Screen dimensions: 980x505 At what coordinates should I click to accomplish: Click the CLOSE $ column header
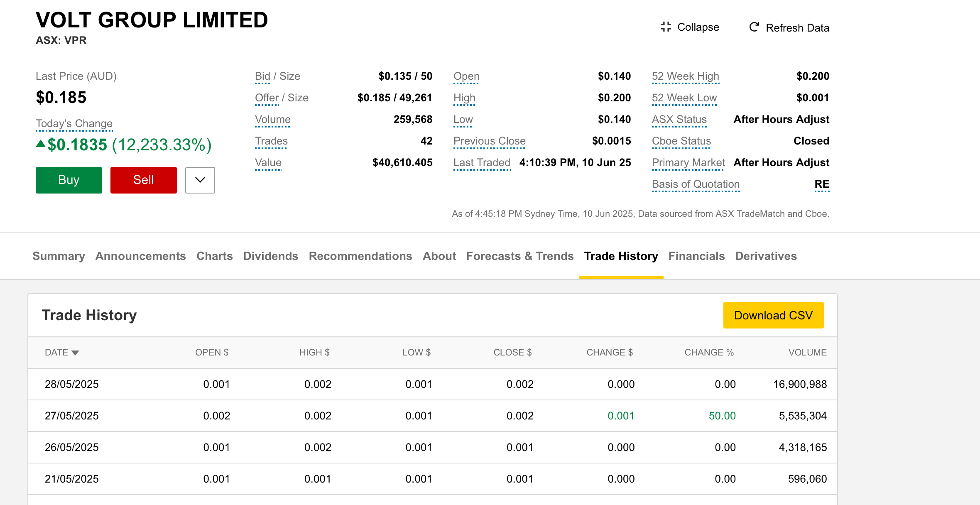pyautogui.click(x=512, y=353)
